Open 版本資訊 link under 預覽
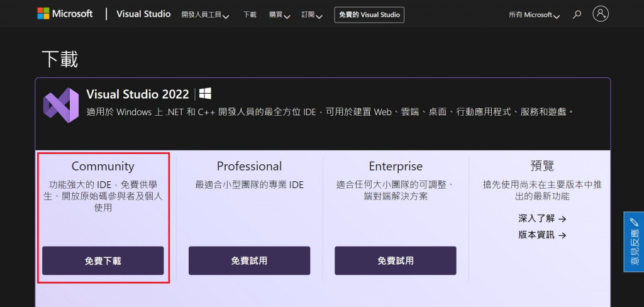 tap(542, 235)
